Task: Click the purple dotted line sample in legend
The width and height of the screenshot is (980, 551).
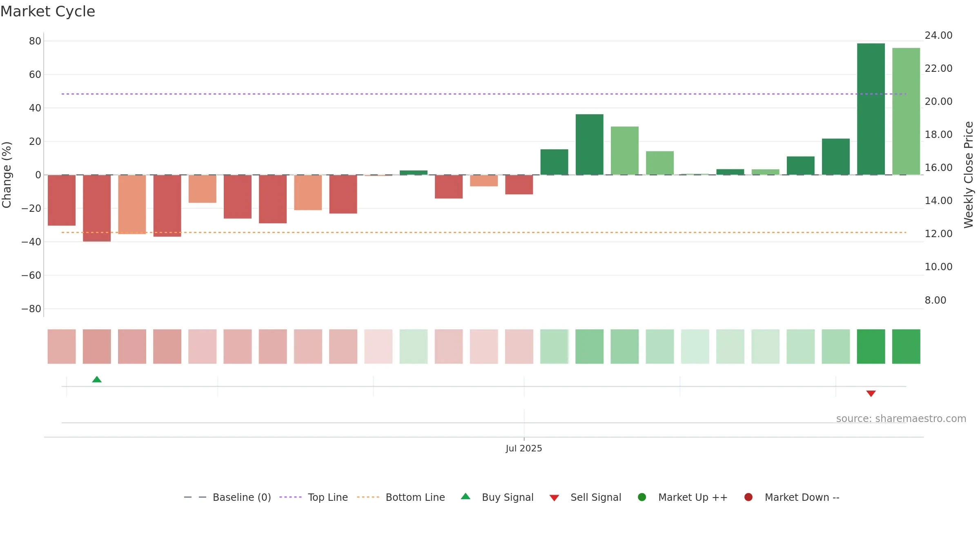Action: (290, 497)
